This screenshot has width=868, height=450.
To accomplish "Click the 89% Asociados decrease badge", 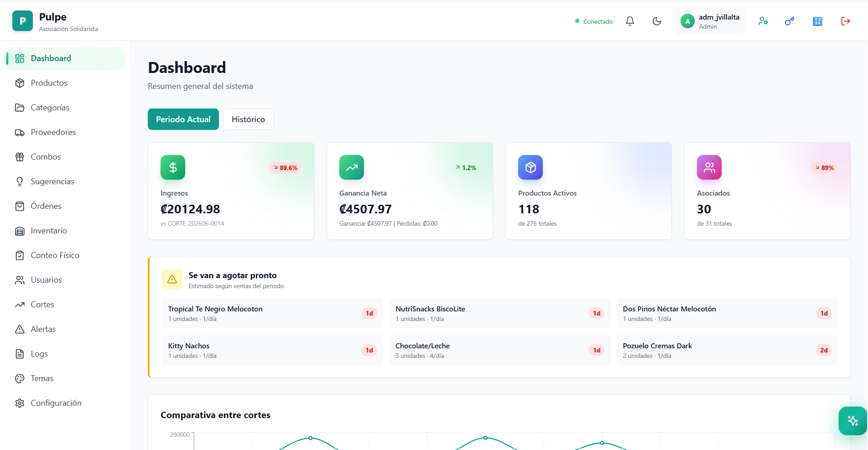I will tap(824, 168).
